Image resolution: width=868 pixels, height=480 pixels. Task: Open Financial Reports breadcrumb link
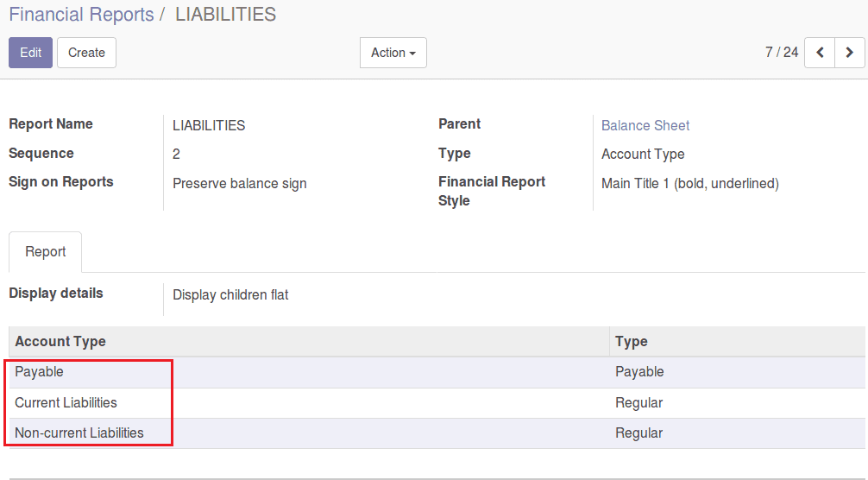click(81, 15)
